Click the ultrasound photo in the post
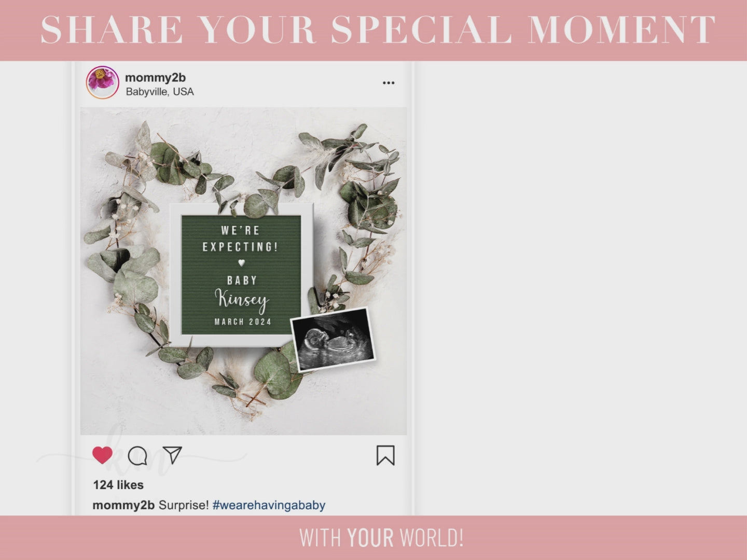747x560 pixels. click(x=333, y=339)
